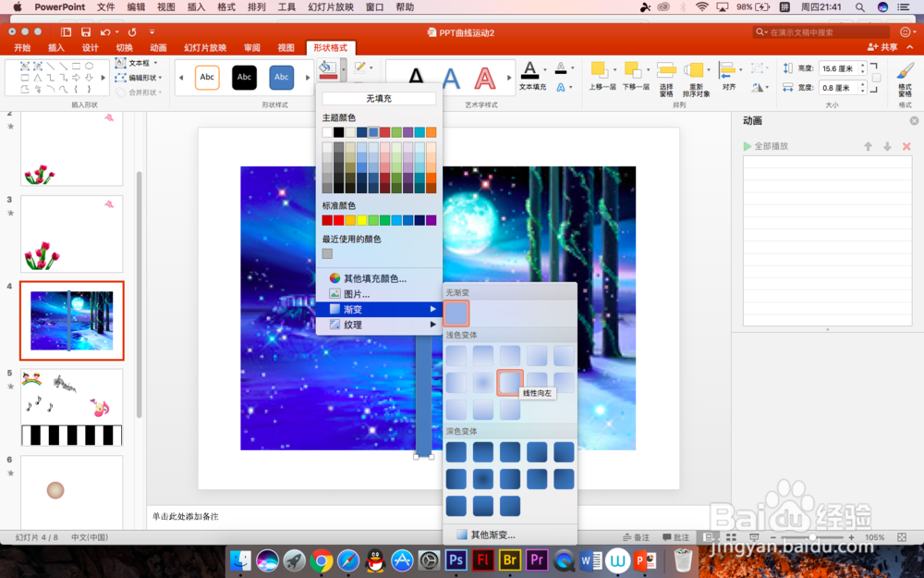The height and width of the screenshot is (578, 924).
Task: Select the right arrow shape in gallery
Action: pyautogui.click(x=76, y=78)
